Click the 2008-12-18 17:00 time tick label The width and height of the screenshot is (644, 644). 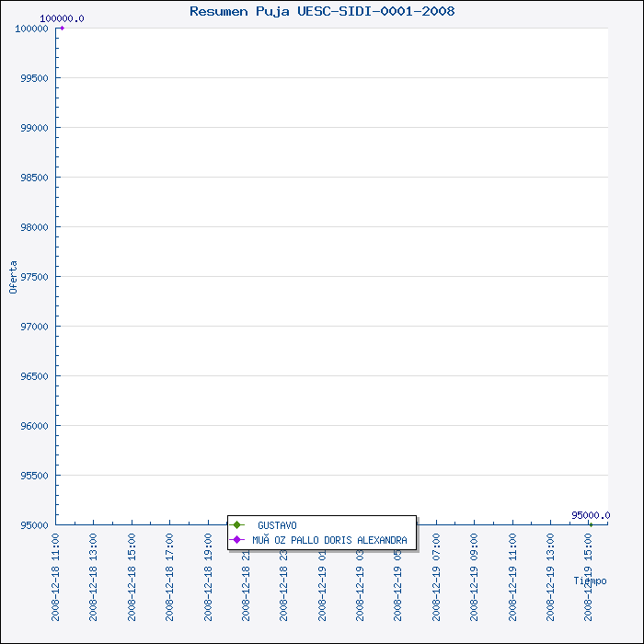pyautogui.click(x=170, y=563)
